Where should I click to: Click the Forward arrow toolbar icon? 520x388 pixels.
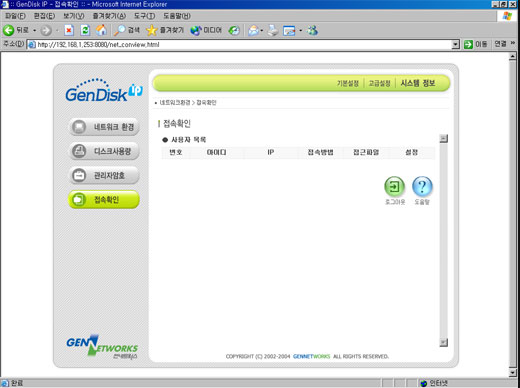(x=46, y=31)
